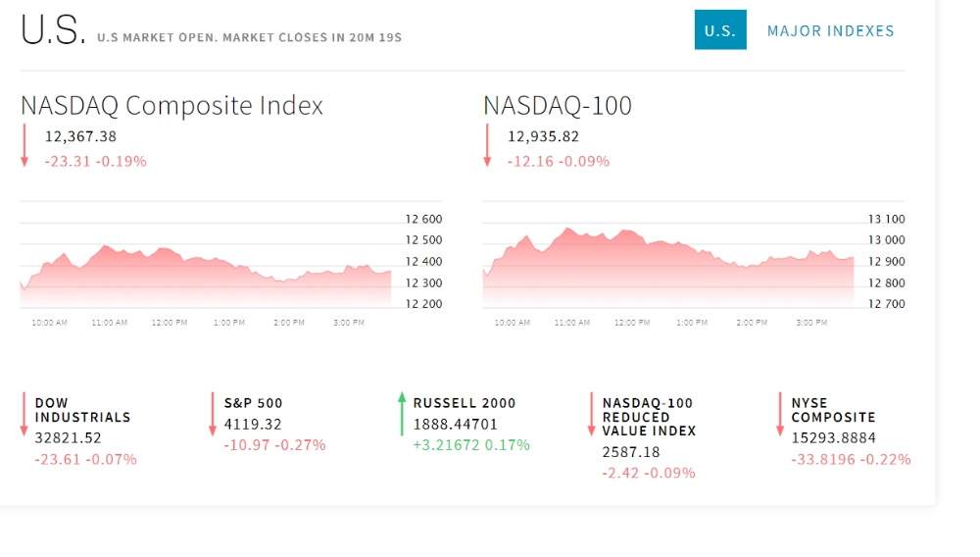The width and height of the screenshot is (980, 557).
Task: Click the Russell 2000 green up arrow
Action: click(x=402, y=414)
